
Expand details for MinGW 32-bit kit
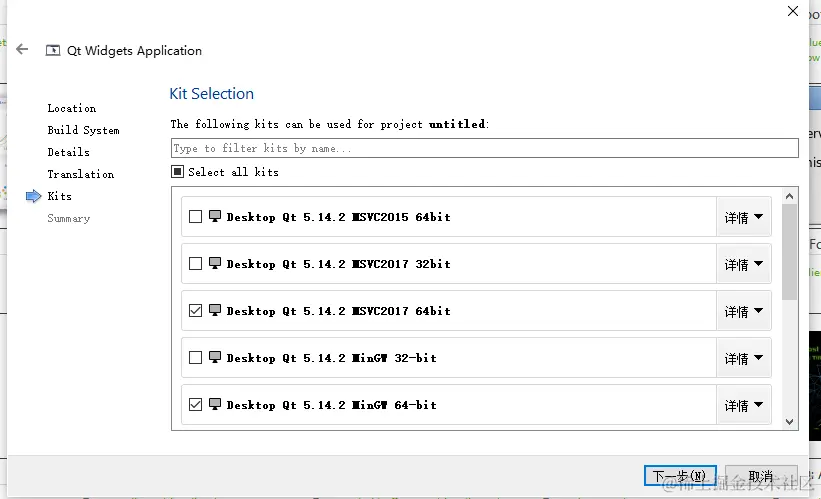743,358
